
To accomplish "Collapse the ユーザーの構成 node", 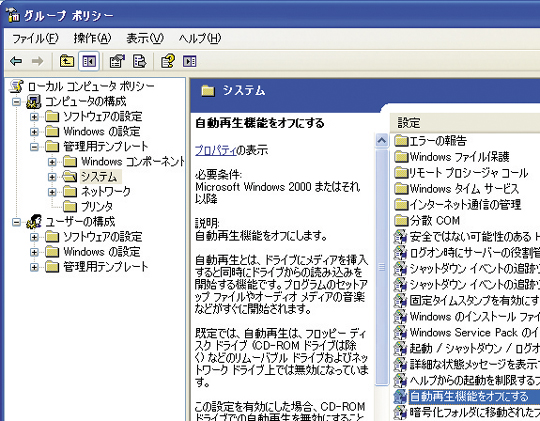I will point(16,222).
